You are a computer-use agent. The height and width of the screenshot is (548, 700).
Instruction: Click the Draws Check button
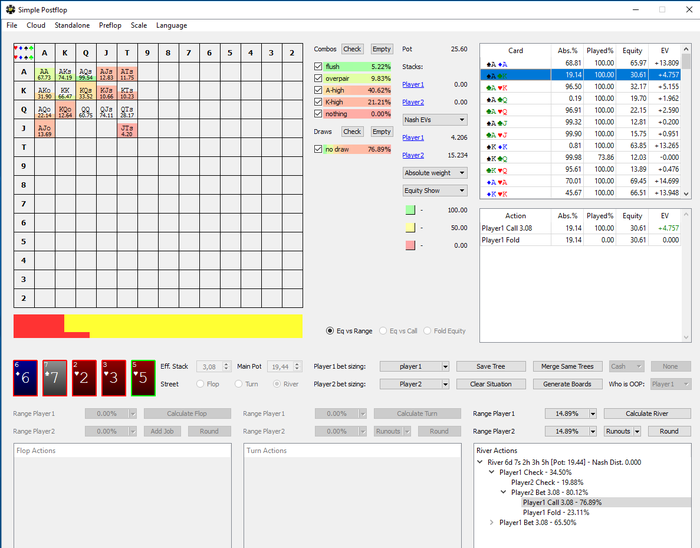click(352, 132)
